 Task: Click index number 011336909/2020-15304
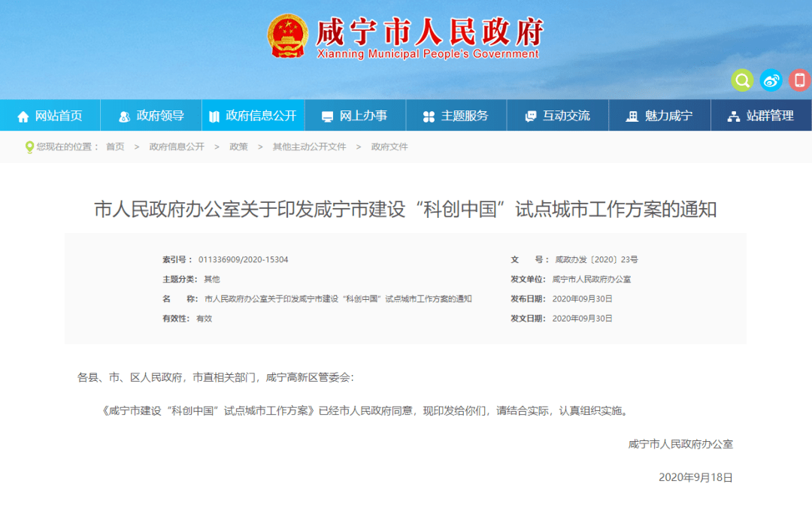point(244,260)
